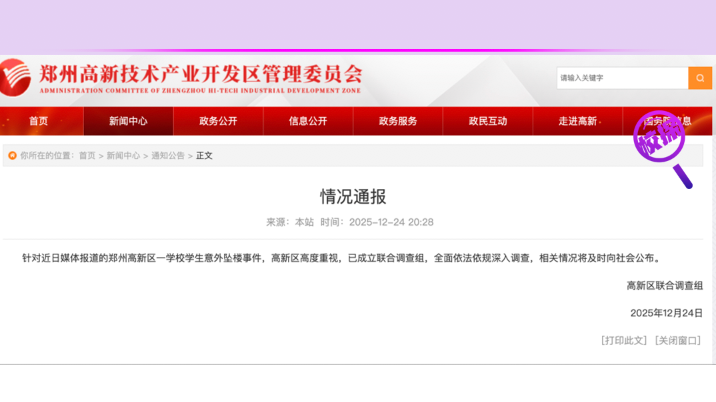Click the red committee logo emblem
Image resolution: width=716 pixels, height=402 pixels.
tap(14, 76)
